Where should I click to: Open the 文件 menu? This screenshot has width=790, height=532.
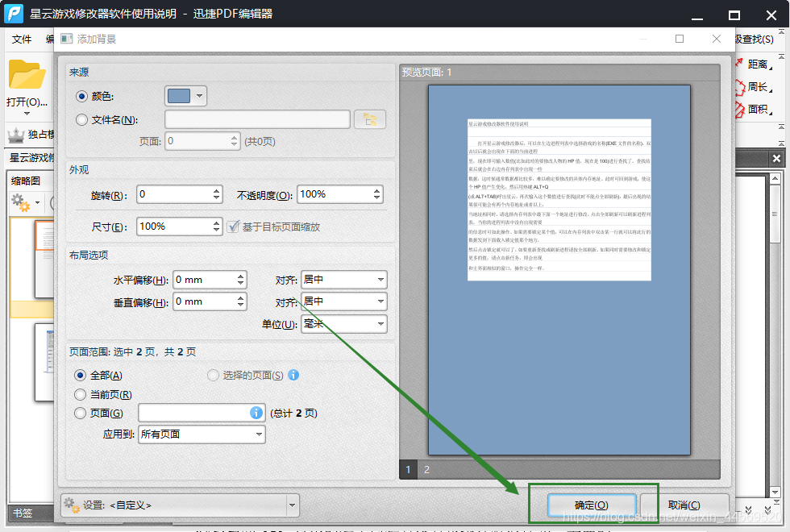coord(22,39)
